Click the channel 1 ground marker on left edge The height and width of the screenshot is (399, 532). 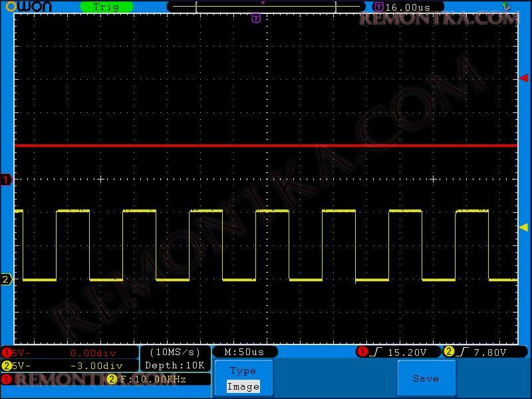coord(6,180)
